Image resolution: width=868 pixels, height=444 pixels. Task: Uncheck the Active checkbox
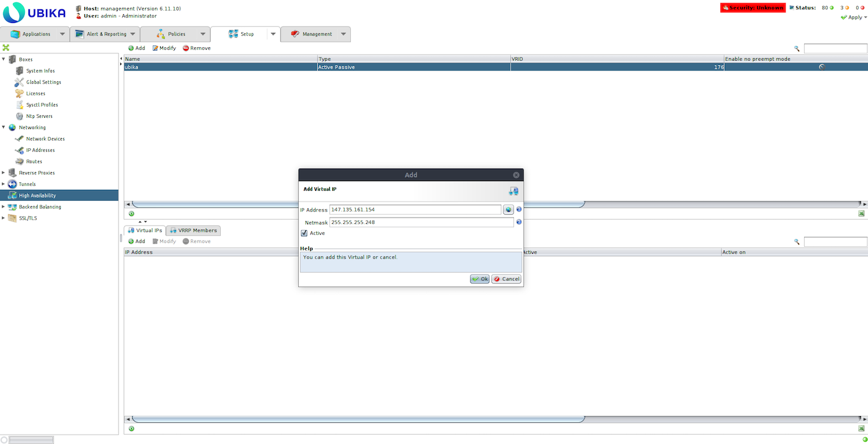pos(304,233)
